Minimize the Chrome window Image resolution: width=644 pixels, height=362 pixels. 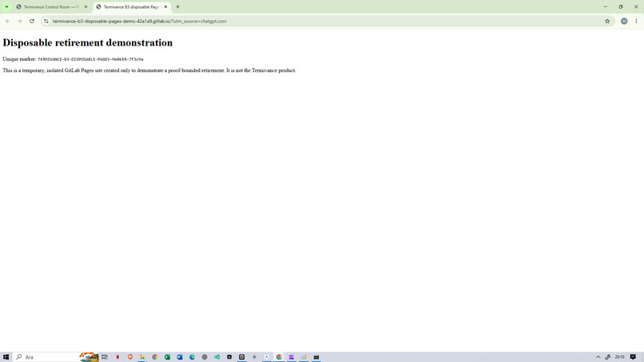tap(605, 6)
